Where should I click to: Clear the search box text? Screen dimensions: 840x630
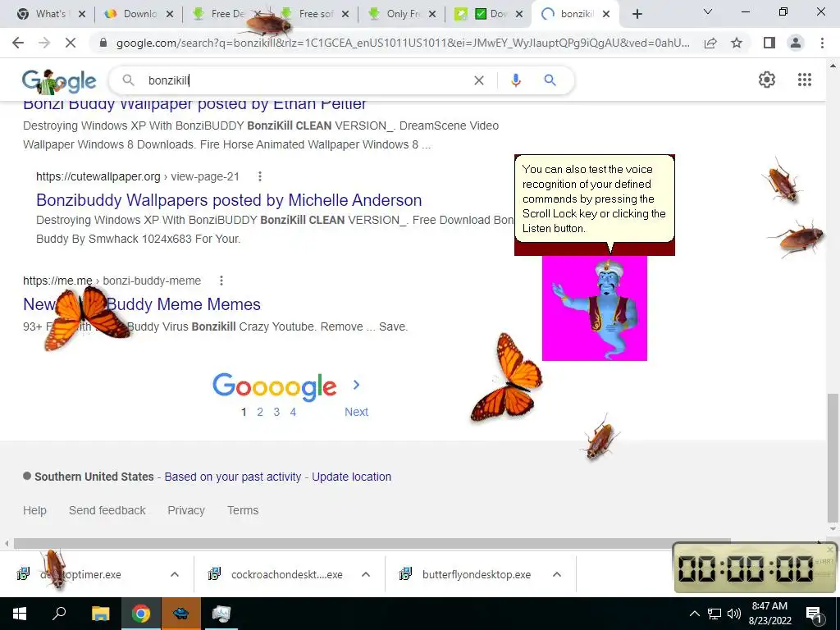pos(479,80)
